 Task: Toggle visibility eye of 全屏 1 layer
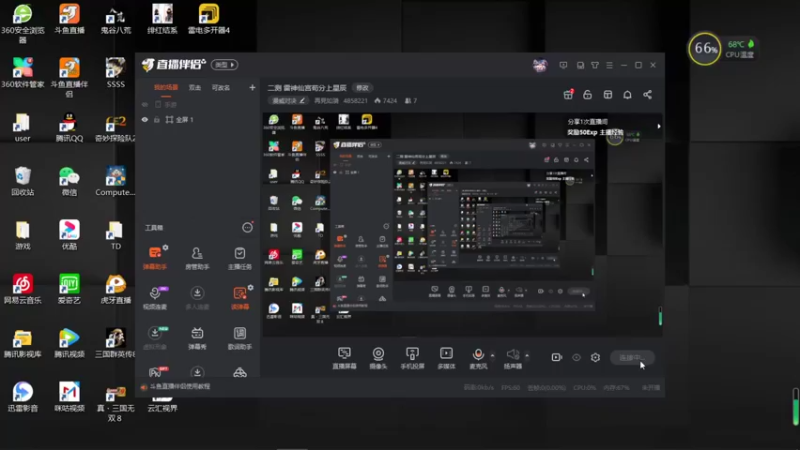145,119
